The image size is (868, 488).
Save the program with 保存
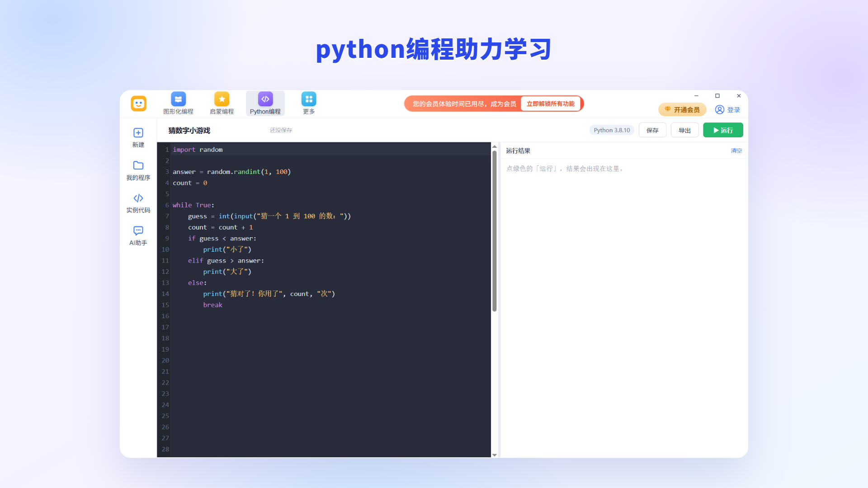tap(652, 130)
